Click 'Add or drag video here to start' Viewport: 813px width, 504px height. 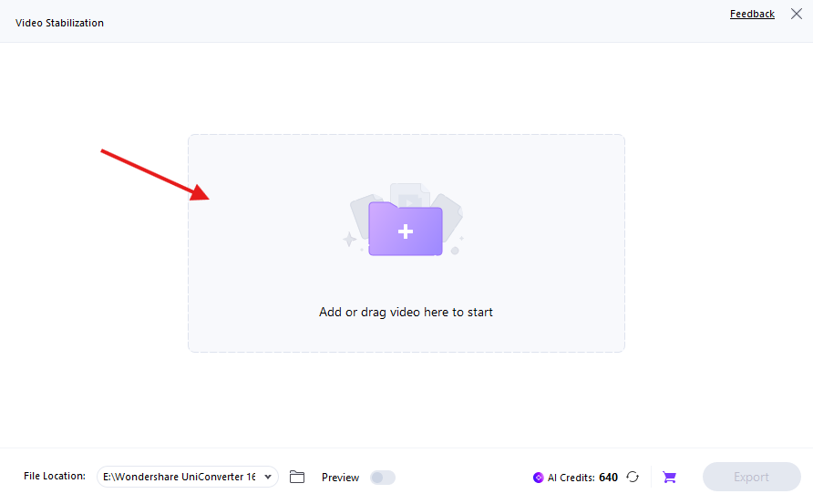(406, 312)
